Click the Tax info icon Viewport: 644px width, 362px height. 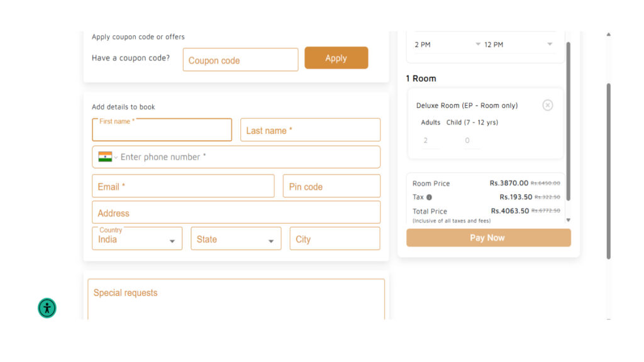tap(429, 197)
